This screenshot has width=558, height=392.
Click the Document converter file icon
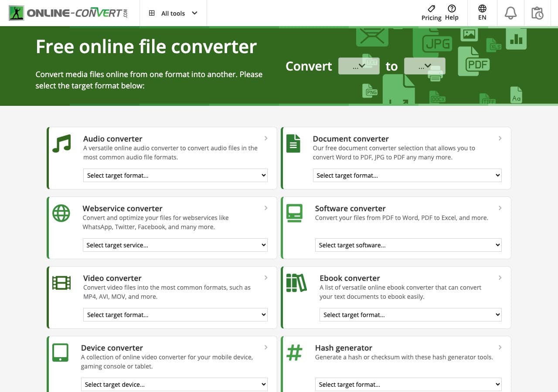[293, 142]
